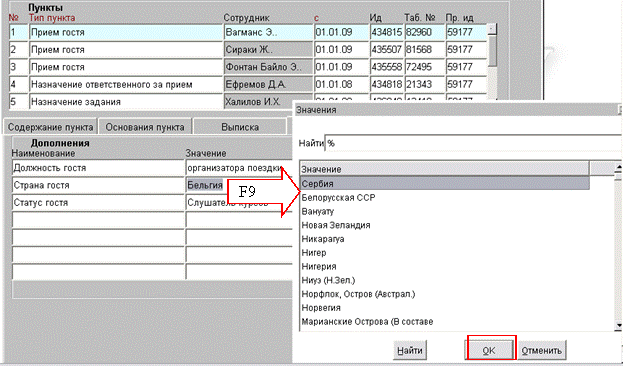Select row 2 Прием гостя type cell

(126, 50)
